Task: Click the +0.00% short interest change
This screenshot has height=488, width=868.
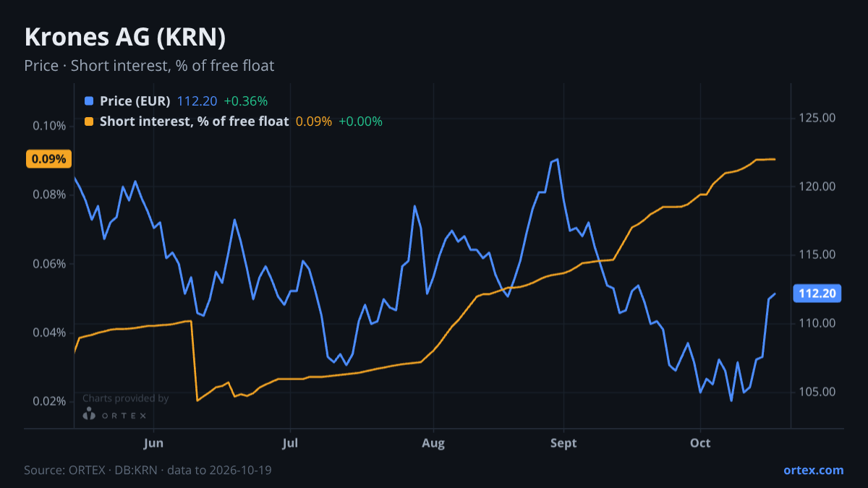Action: click(x=360, y=121)
